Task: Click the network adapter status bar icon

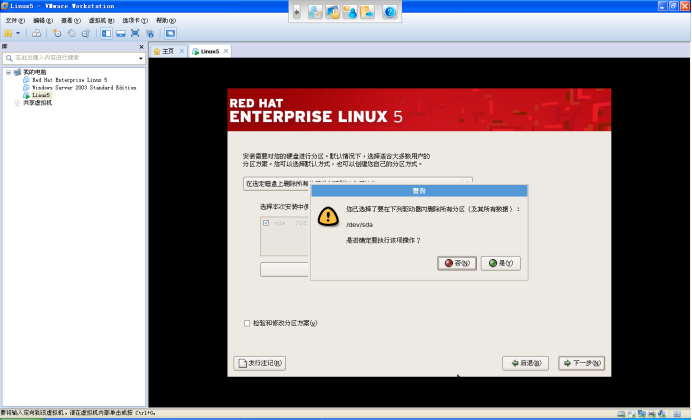Action: 642,414
